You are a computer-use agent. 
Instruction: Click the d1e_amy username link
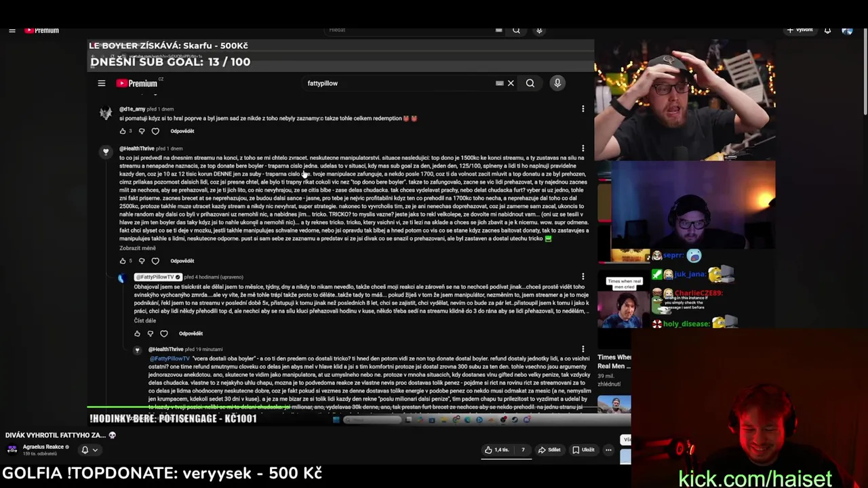tap(132, 109)
